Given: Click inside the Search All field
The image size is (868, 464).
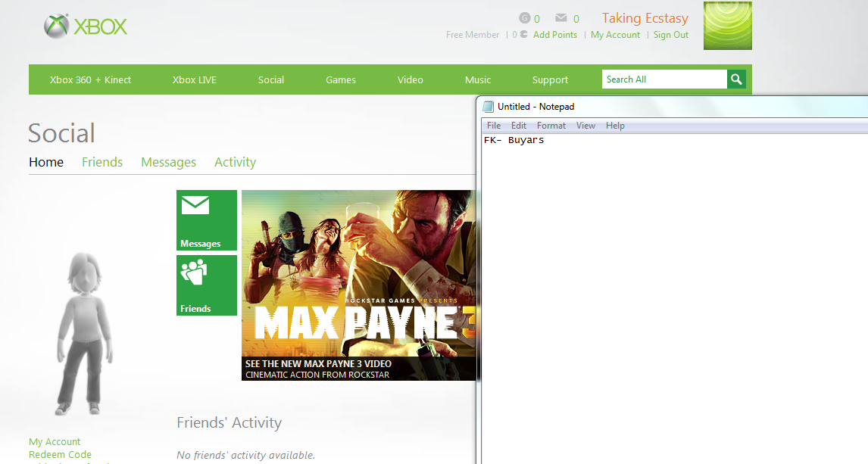Looking at the screenshot, I should [664, 79].
